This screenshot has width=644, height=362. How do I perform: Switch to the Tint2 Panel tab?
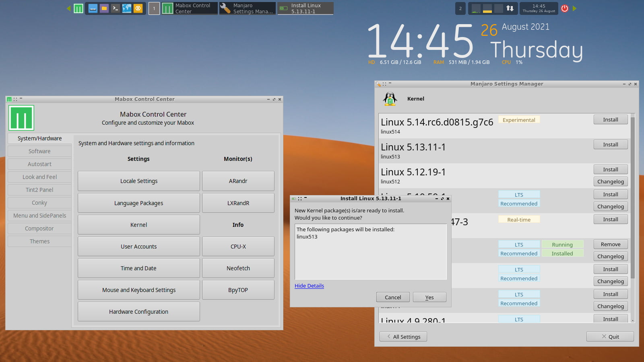(39, 190)
